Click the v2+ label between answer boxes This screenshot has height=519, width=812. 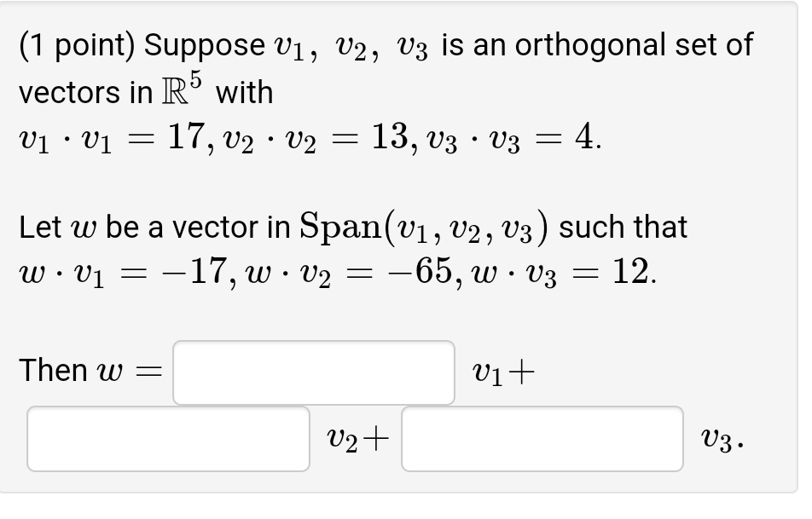(x=356, y=438)
